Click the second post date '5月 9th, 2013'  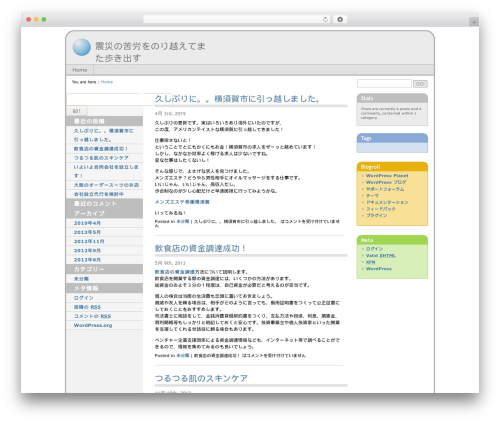(x=170, y=263)
